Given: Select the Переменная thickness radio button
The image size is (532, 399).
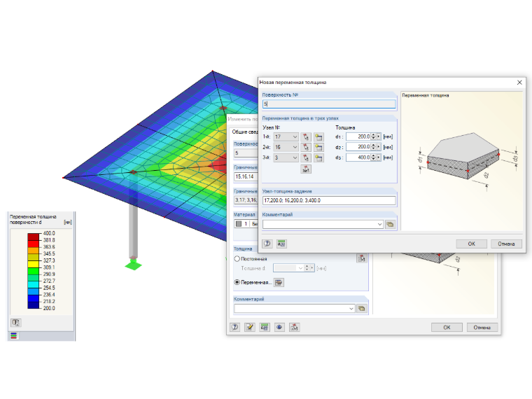Looking at the screenshot, I should click(237, 282).
